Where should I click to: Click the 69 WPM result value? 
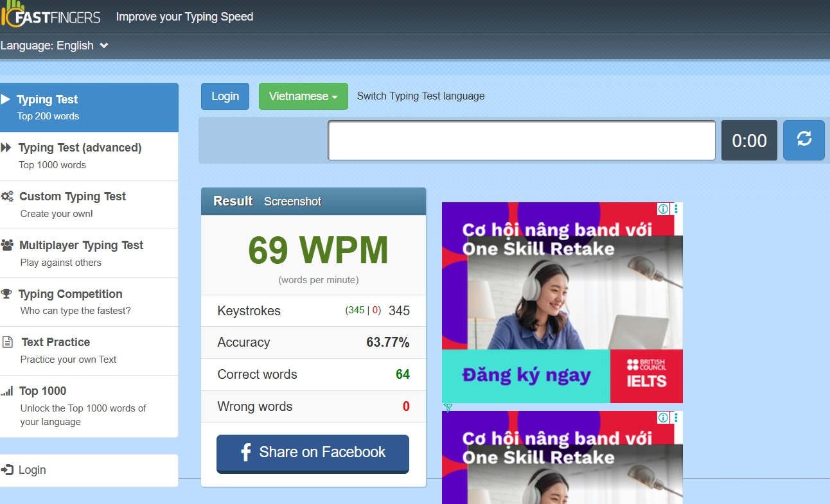point(319,250)
